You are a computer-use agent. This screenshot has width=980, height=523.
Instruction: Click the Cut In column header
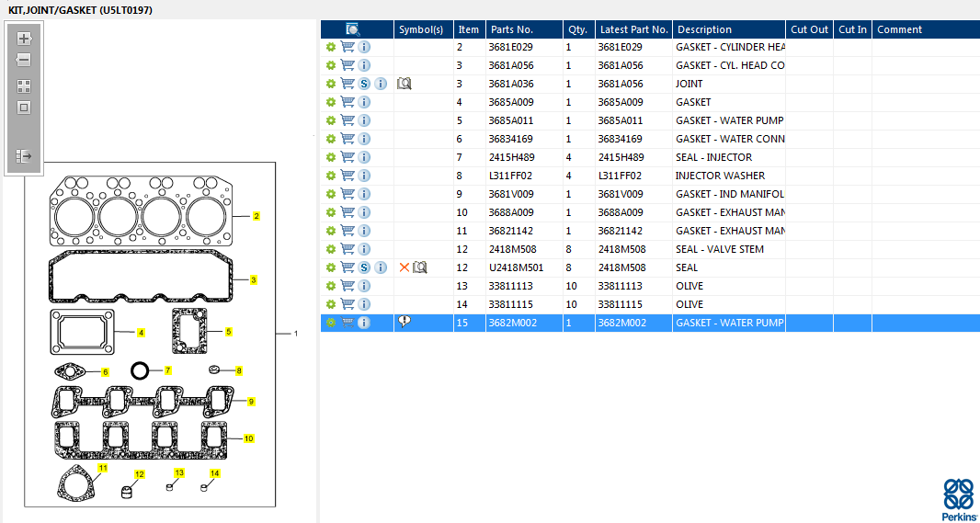[x=852, y=29]
